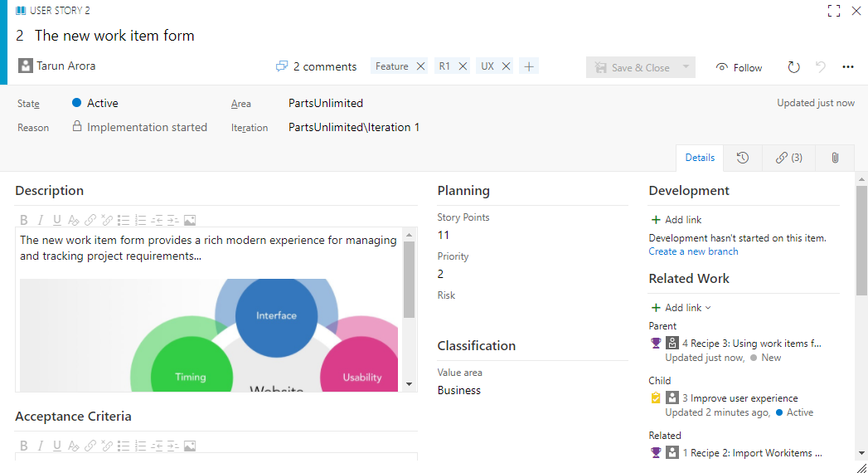Insert hyperlink via Acceptance Criteria toolbar

tap(90, 446)
